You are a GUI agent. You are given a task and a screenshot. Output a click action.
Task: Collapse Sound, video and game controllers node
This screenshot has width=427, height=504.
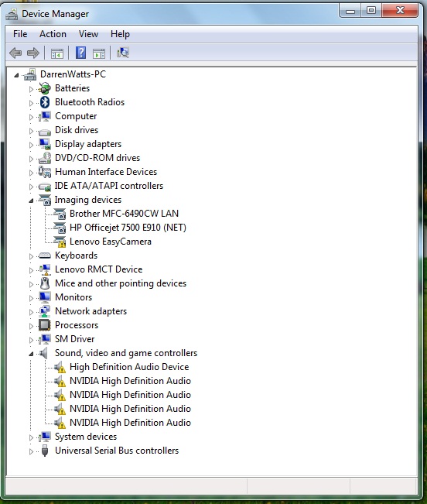pyautogui.click(x=31, y=354)
